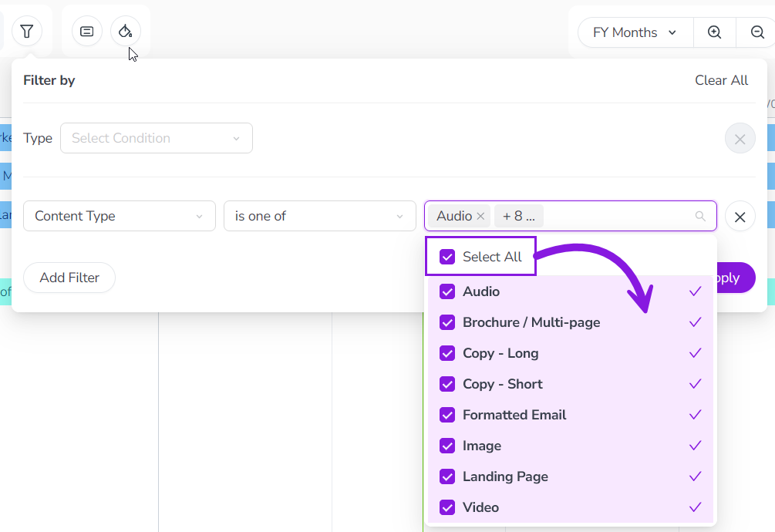Zoom out on the timeline

756,32
